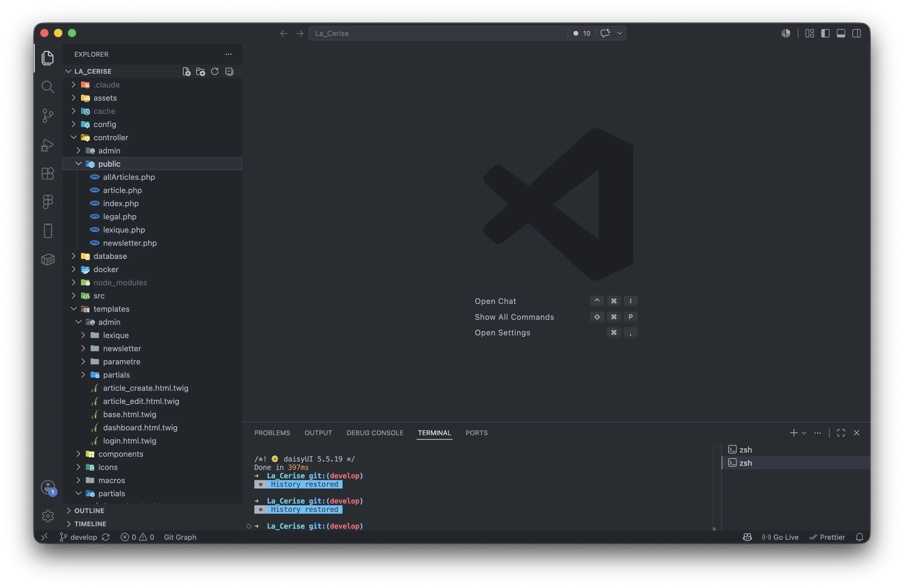
Task: Open the Search view in activity bar
Action: coord(47,87)
